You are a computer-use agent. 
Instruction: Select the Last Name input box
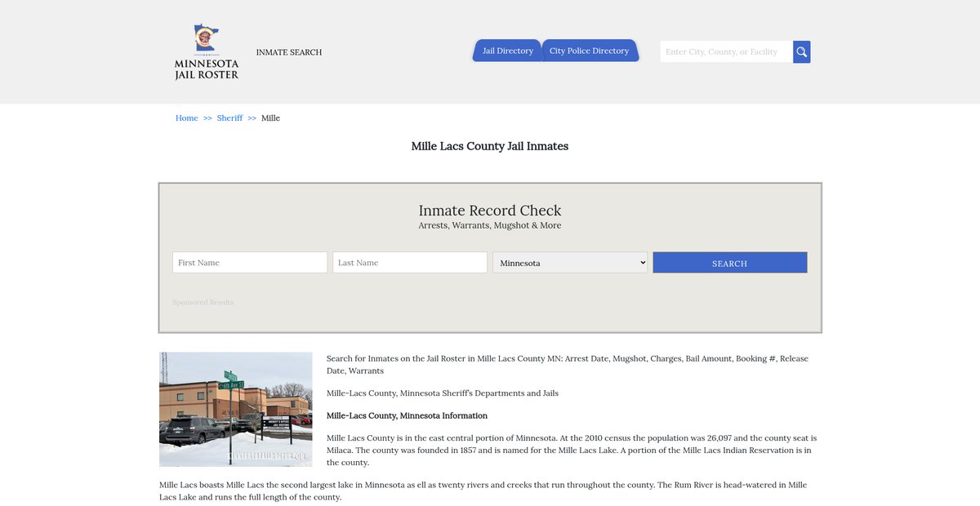click(410, 263)
